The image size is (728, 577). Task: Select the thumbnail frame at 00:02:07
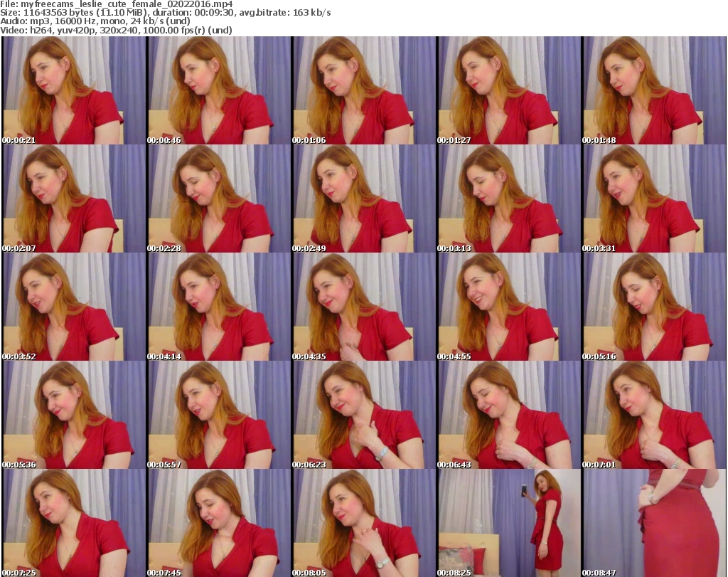coord(74,198)
